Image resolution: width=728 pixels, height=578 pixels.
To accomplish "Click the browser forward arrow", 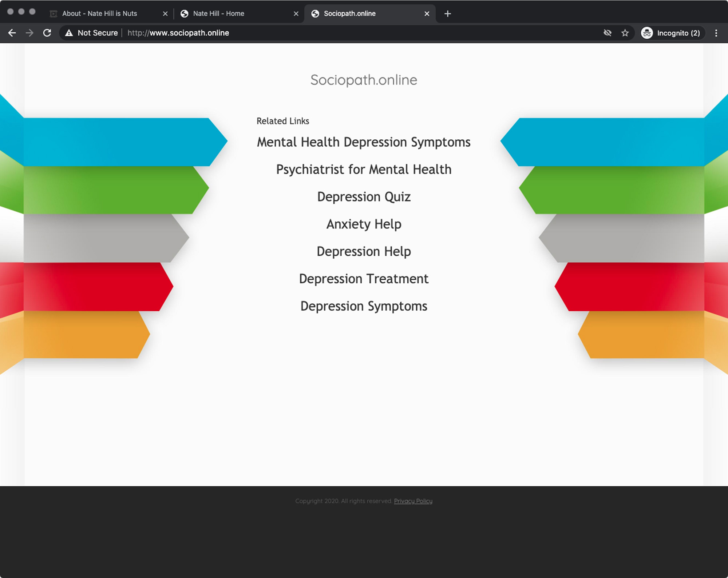I will pyautogui.click(x=29, y=33).
